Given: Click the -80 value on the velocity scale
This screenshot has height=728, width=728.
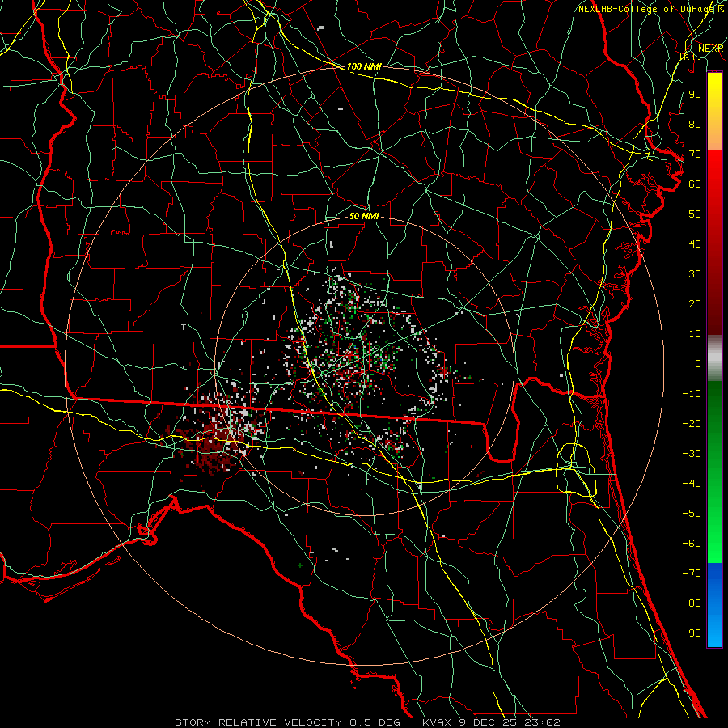Looking at the screenshot, I should (692, 603).
